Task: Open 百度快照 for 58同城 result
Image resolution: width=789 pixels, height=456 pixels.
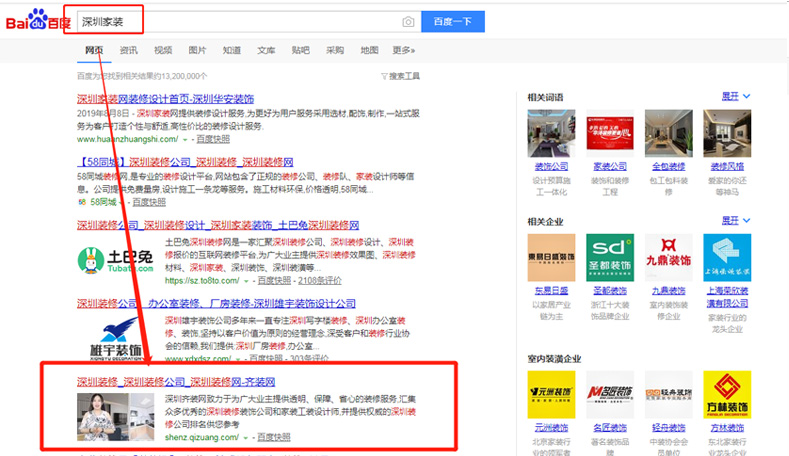Action: pyautogui.click(x=149, y=202)
